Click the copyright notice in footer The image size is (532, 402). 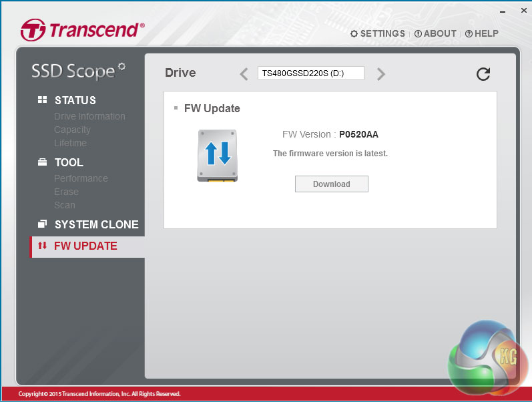coord(99,394)
